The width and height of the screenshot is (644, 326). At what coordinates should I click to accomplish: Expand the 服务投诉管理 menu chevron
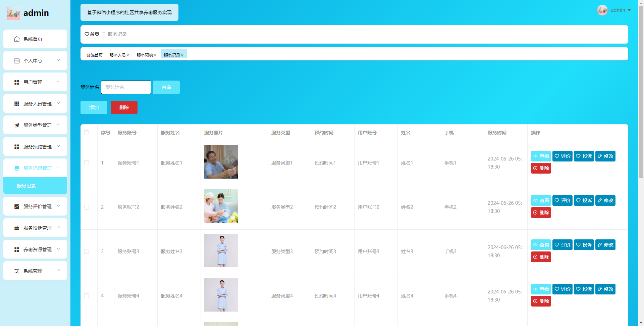[58, 228]
